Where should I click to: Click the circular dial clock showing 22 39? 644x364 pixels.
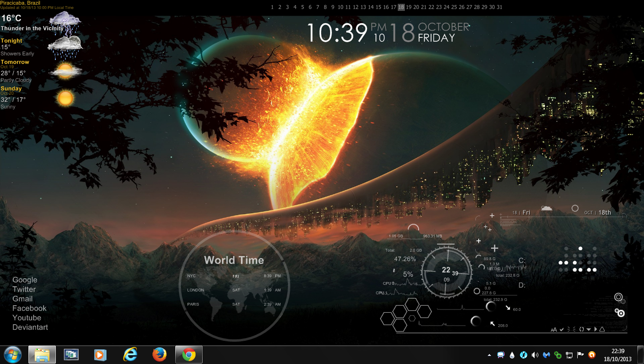click(447, 272)
